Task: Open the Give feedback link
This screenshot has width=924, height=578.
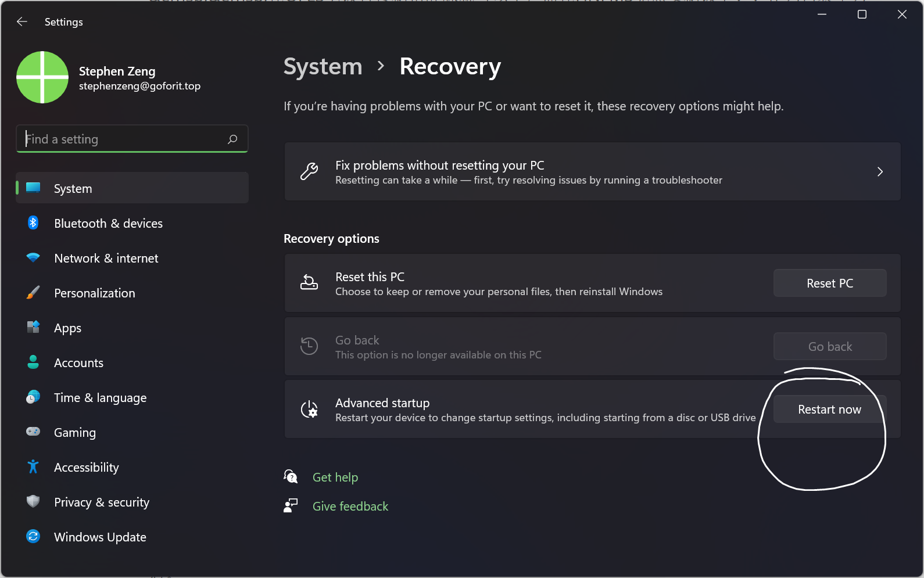Action: point(350,506)
